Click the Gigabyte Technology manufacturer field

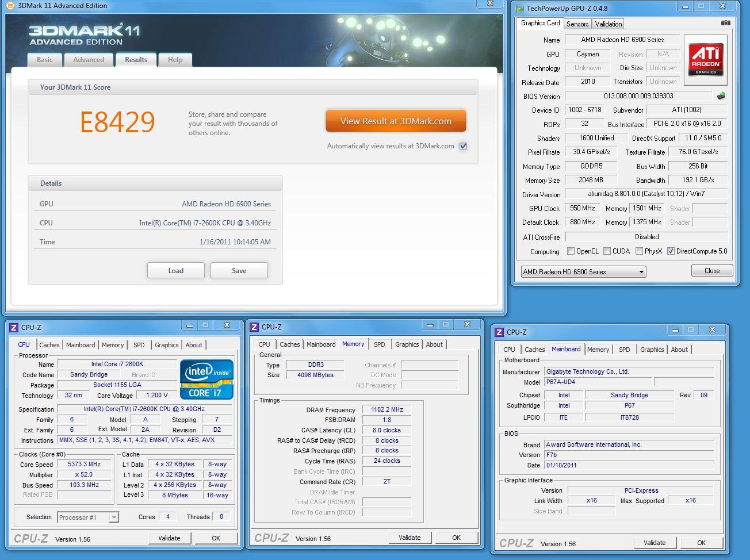(629, 372)
